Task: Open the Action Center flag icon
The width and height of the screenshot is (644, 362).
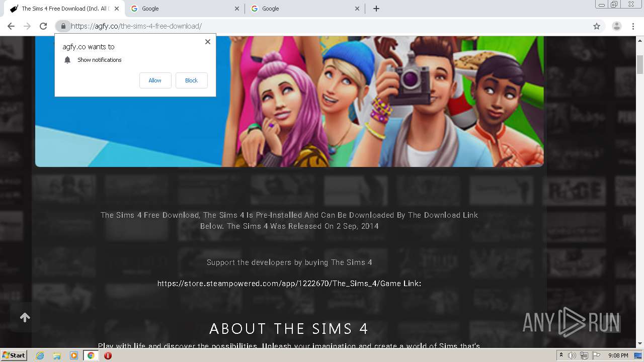Action: click(x=596, y=355)
